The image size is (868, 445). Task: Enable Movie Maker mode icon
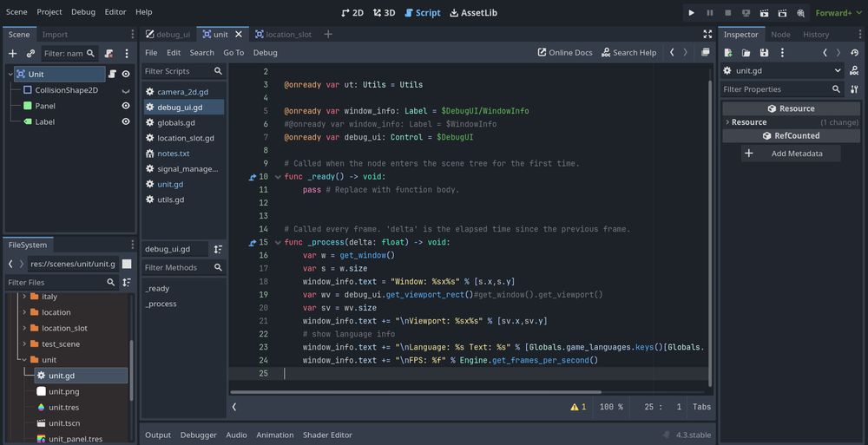click(800, 13)
